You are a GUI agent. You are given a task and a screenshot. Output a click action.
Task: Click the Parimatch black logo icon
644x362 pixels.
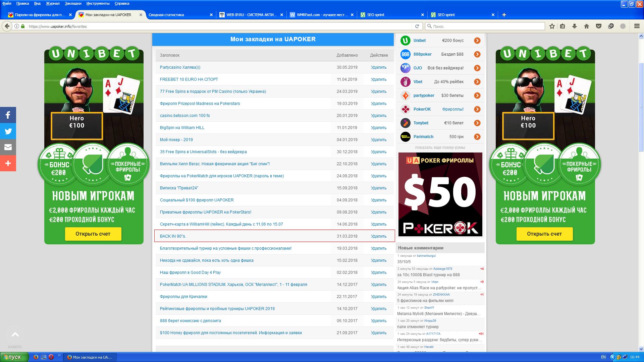(406, 137)
